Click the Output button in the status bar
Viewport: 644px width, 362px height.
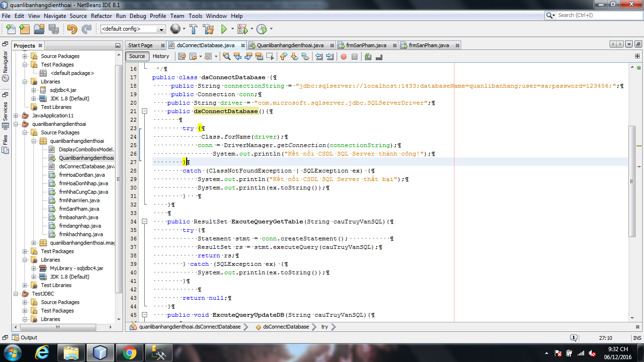coord(25,337)
